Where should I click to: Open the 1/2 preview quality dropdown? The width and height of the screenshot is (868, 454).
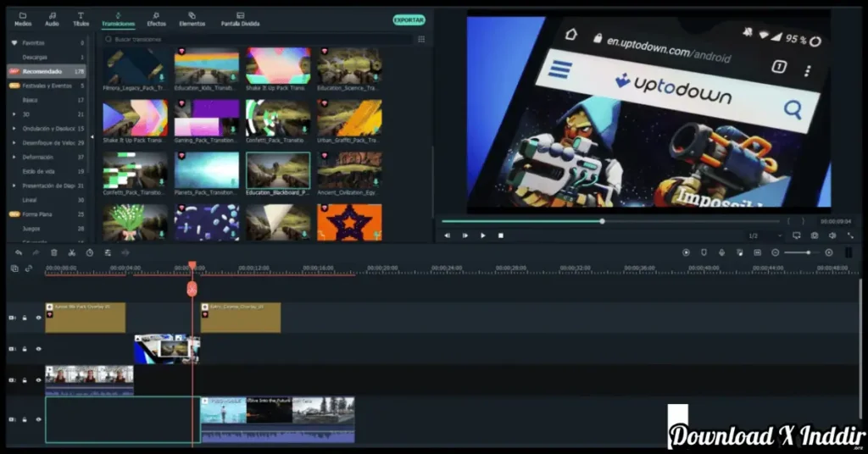(x=765, y=235)
